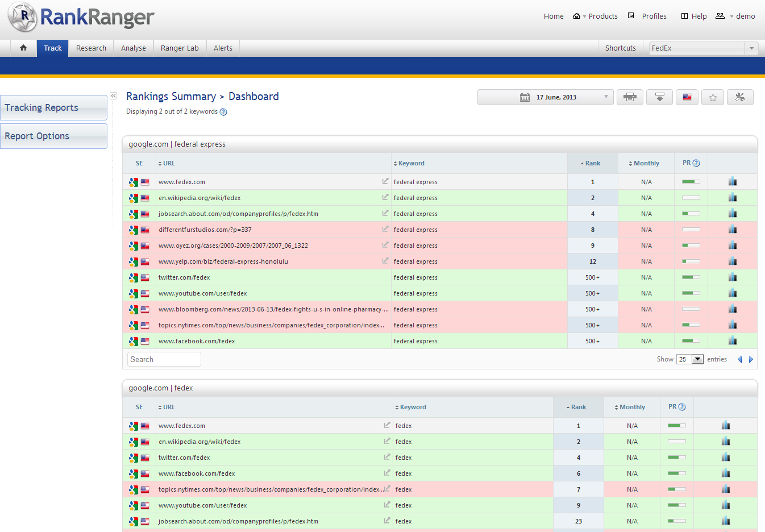Sort the first table by Rank column
The width and height of the screenshot is (765, 532).
592,163
